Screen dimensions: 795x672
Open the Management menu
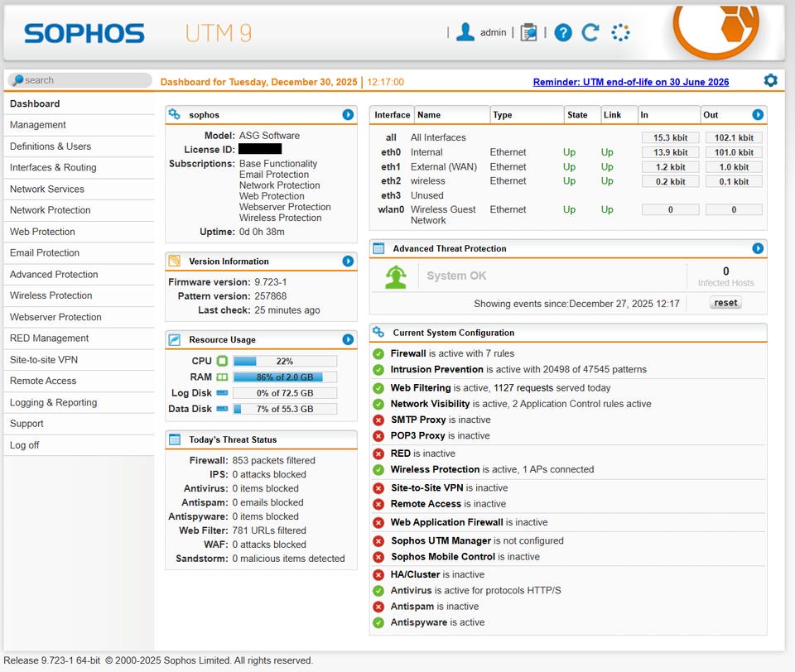tap(79, 125)
